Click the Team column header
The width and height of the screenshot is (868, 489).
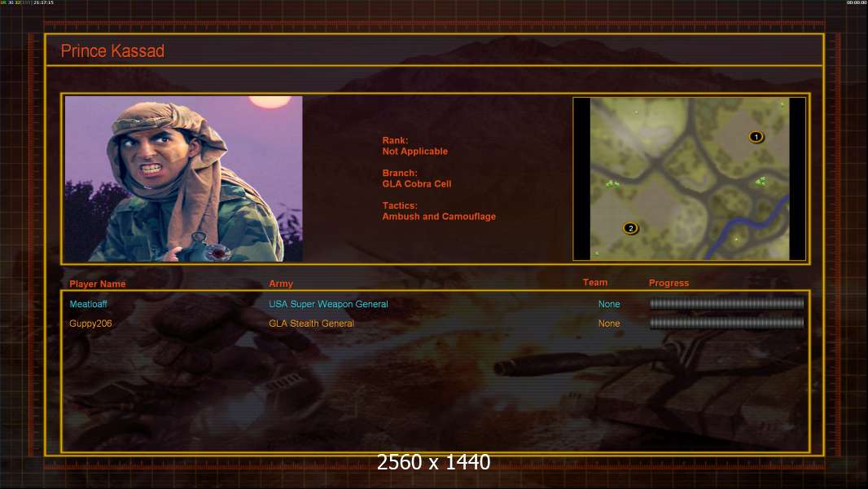pos(595,283)
